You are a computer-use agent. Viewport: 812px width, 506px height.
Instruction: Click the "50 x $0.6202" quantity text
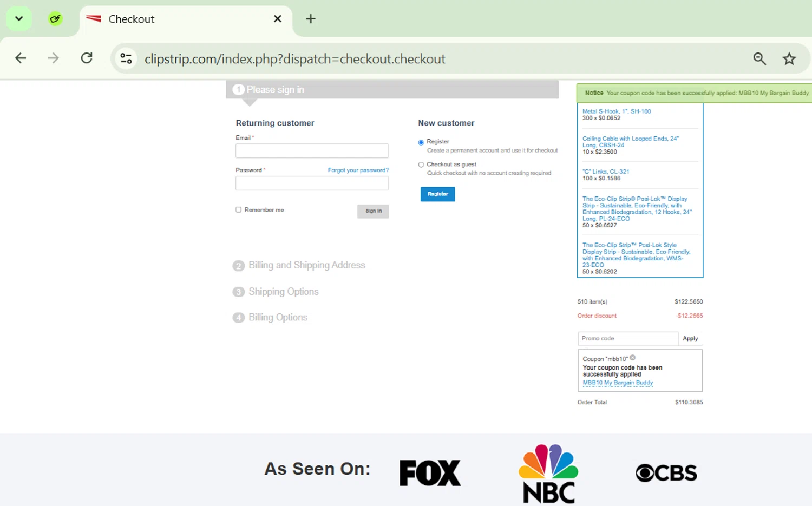600,272
